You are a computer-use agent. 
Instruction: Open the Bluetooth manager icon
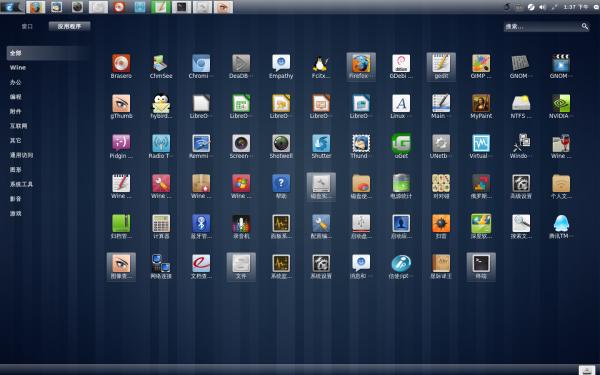click(x=201, y=227)
